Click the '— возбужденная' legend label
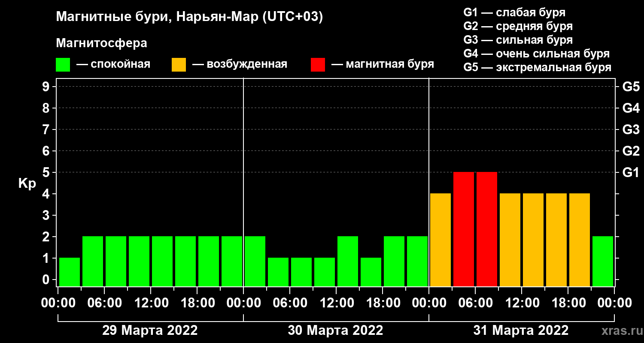 240,64
